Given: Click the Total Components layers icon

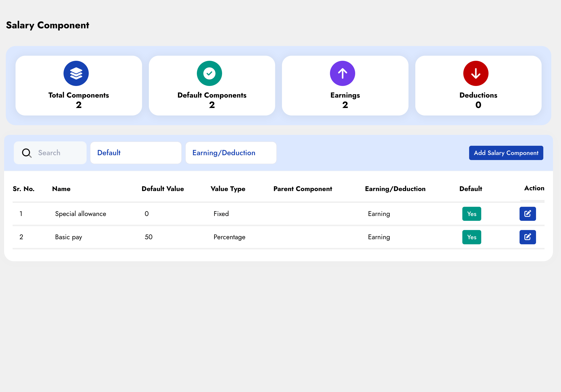Looking at the screenshot, I should [76, 73].
